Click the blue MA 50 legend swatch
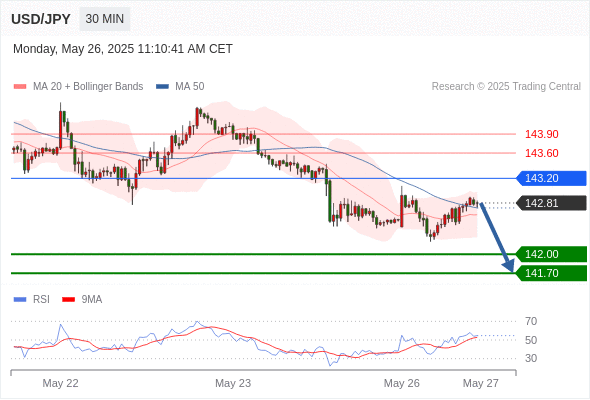 (162, 87)
